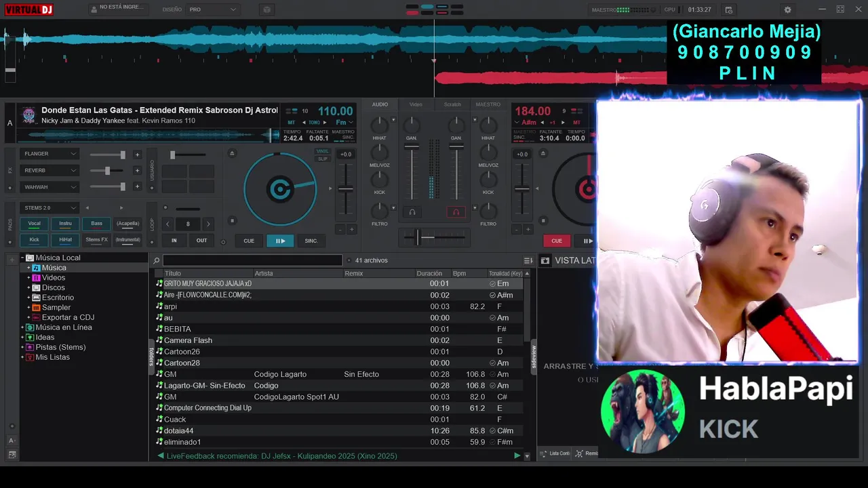Toggle the Bass stem pad
The height and width of the screenshot is (488, 868).
click(97, 224)
